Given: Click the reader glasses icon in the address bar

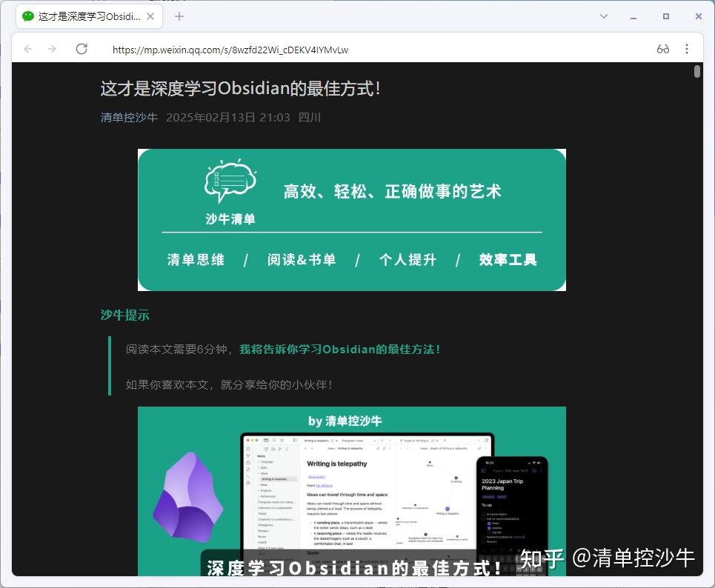Looking at the screenshot, I should tap(662, 49).
